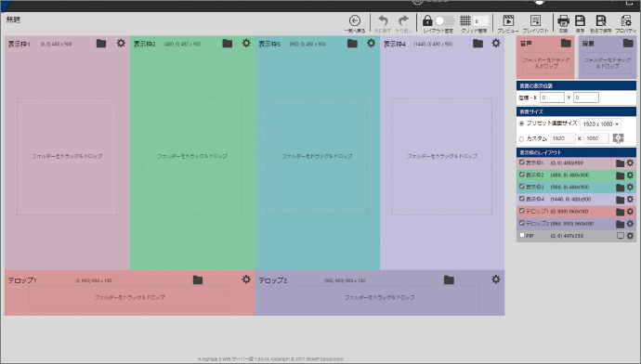The height and width of the screenshot is (364, 641).
Task: Click the coordinate X input field
Action: [552, 97]
